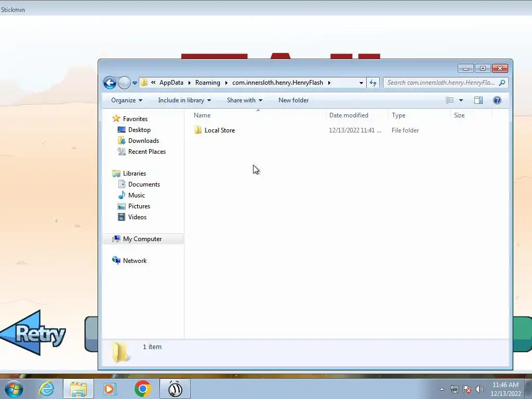Open the volume speaker icon
The image size is (532, 399).
click(x=479, y=389)
